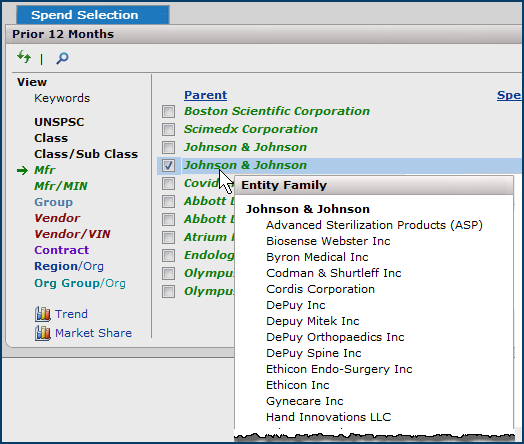Select the Mfr/MIN view
This screenshot has width=524, height=444.
click(x=61, y=186)
